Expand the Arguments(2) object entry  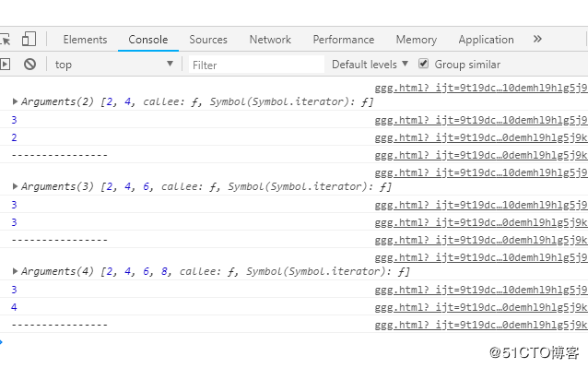[15, 101]
